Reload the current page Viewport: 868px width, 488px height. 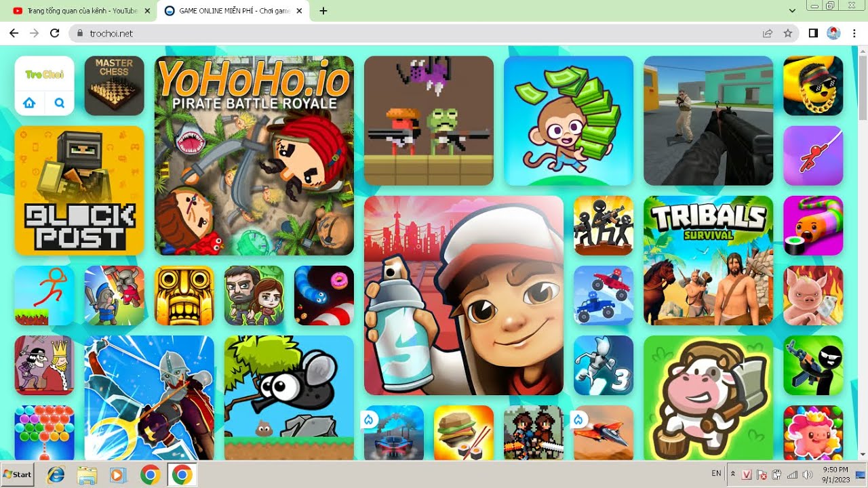(55, 33)
